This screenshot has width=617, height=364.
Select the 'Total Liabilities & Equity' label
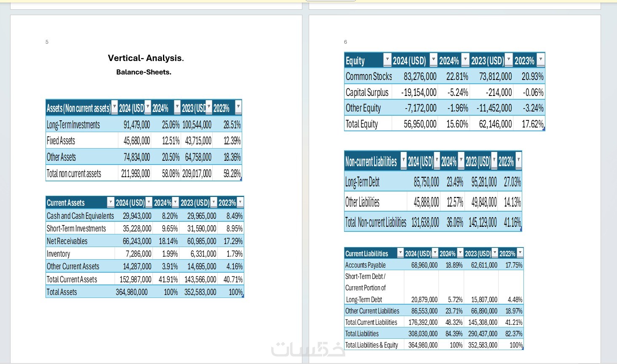(371, 345)
